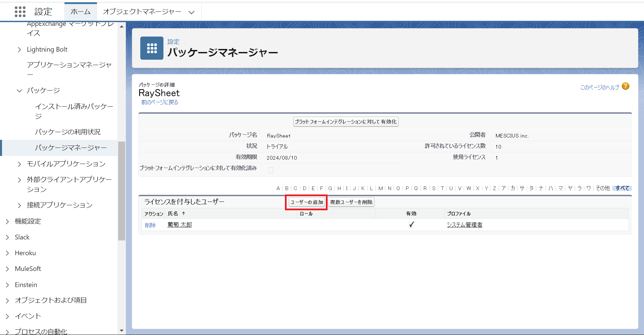Click the 公開者 value MESCIUS inc.
The height and width of the screenshot is (335, 644).
(512, 136)
